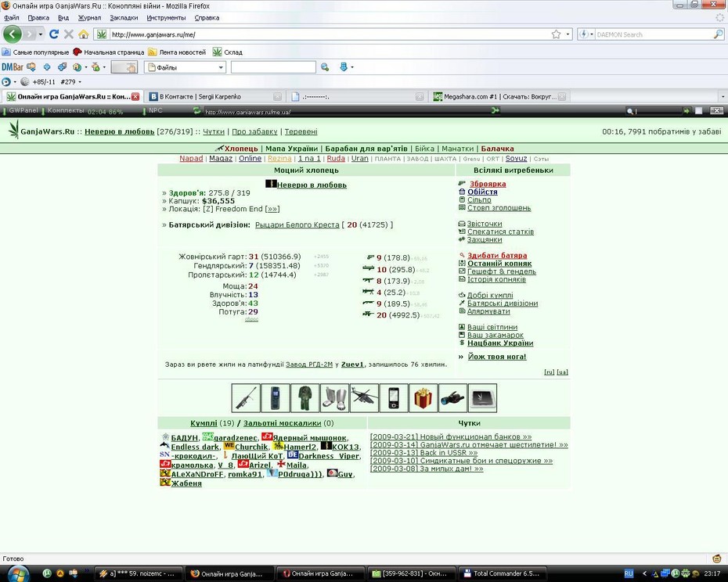The image size is (728, 582).
Task: Click the Firefox back arrow button
Action: [x=12, y=34]
